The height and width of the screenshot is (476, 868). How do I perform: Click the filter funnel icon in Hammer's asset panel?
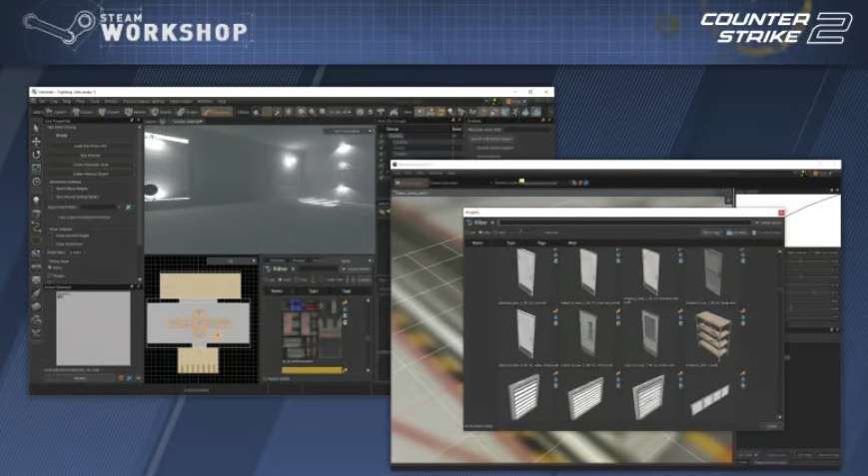[x=268, y=268]
